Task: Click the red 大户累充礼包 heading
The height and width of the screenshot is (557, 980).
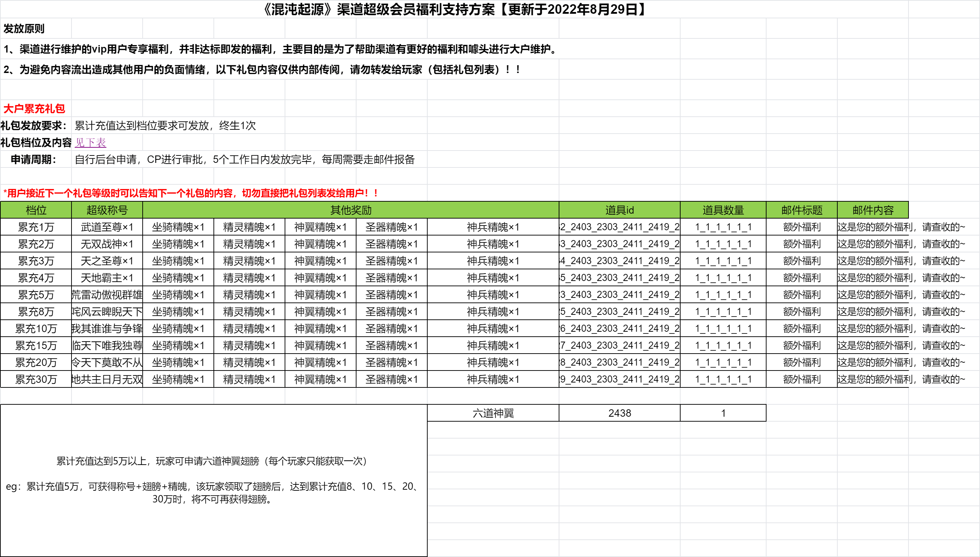Action: tap(34, 109)
